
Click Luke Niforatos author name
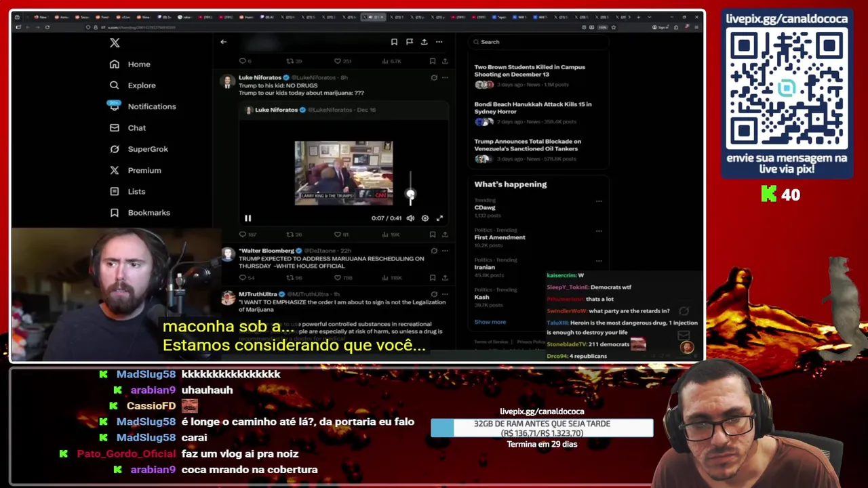click(x=260, y=78)
